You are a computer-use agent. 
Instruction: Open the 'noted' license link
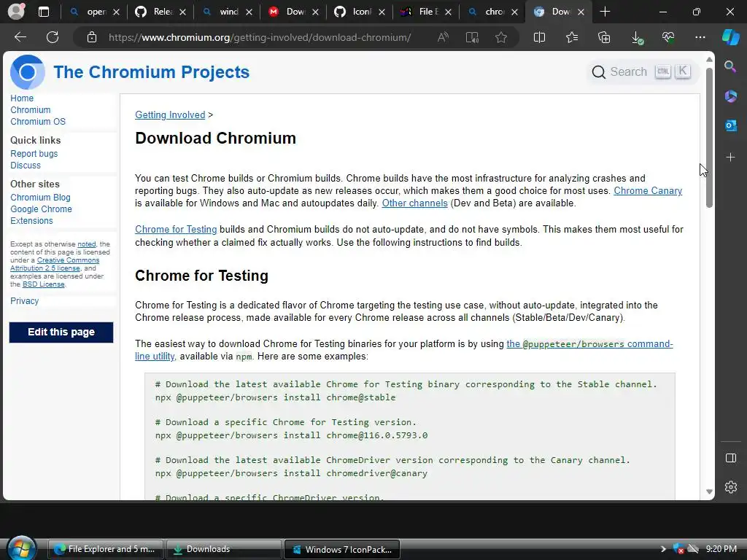click(x=87, y=244)
